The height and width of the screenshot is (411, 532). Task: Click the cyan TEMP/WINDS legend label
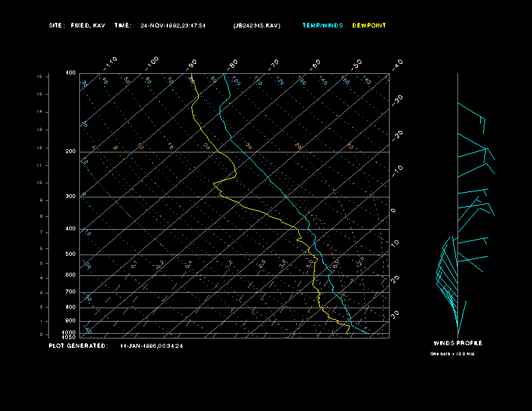[322, 26]
